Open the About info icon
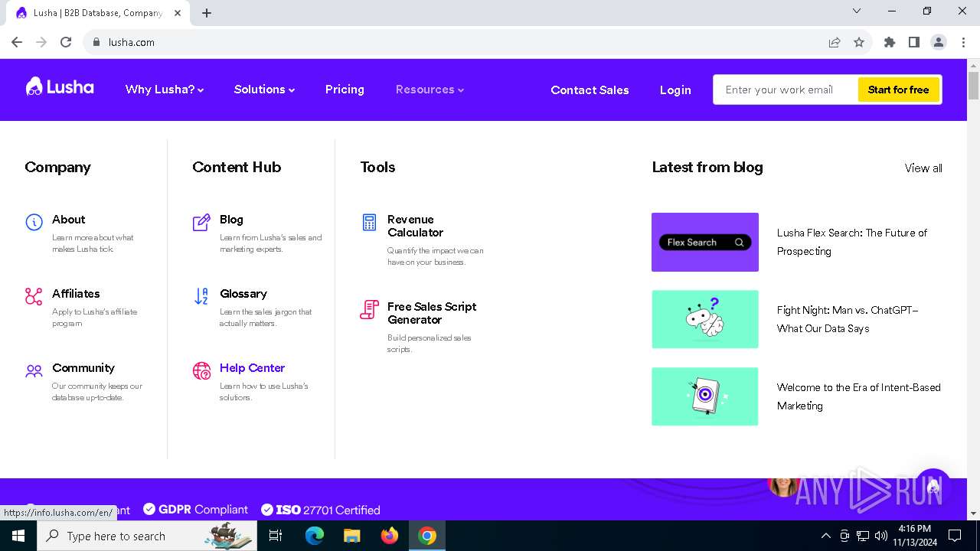The height and width of the screenshot is (551, 980). click(34, 222)
